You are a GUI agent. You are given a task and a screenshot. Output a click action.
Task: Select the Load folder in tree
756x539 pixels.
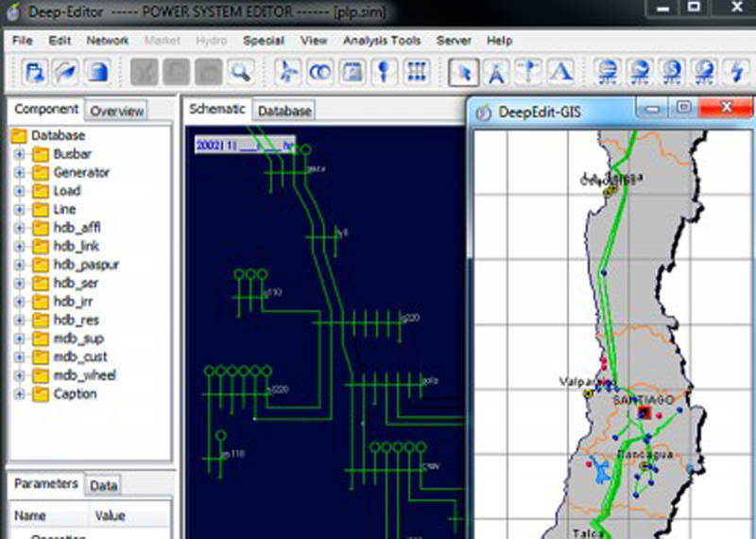tap(66, 191)
